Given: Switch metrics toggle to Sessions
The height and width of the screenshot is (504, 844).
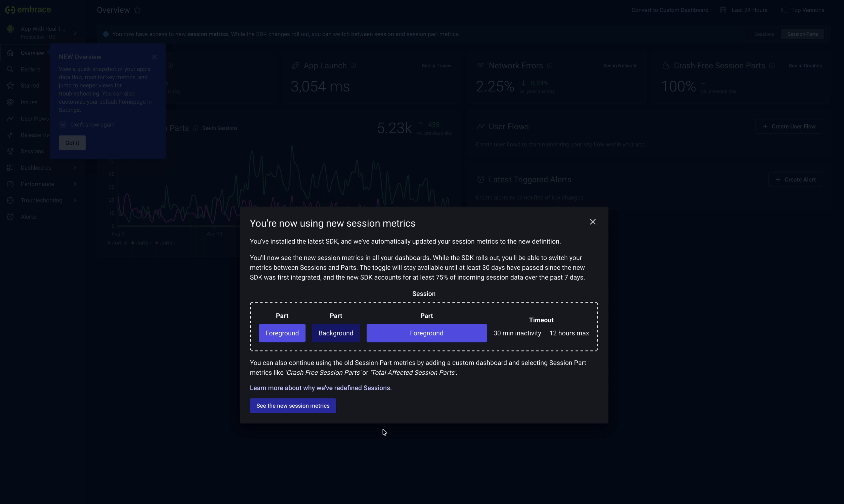Looking at the screenshot, I should point(764,34).
